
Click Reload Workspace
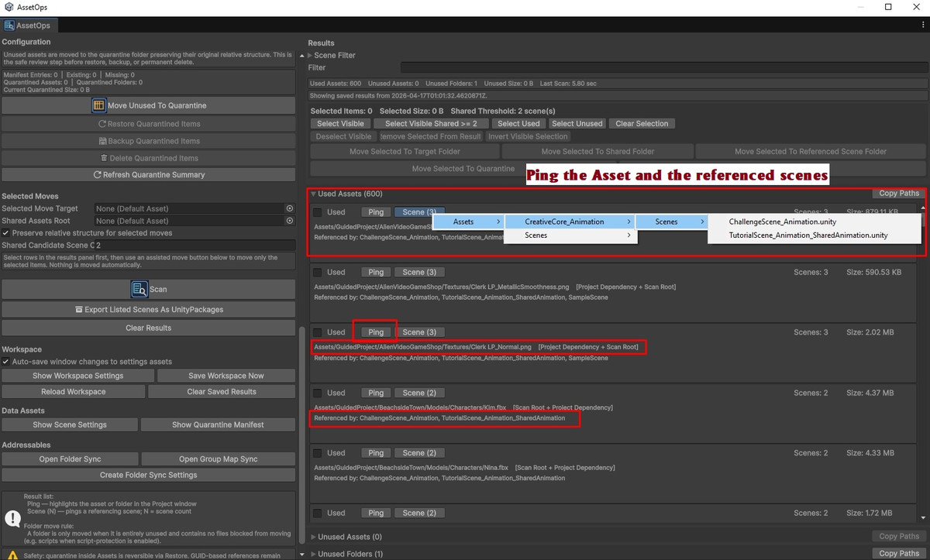(x=74, y=392)
